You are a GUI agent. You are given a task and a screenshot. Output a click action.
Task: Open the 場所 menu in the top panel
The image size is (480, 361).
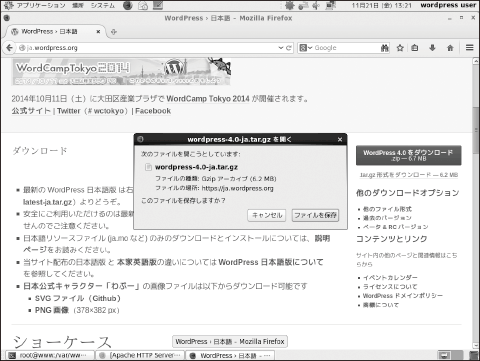(x=78, y=5)
